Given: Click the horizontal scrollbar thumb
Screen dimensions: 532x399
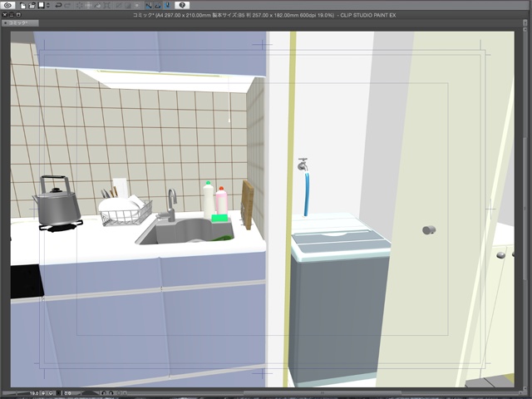Looking at the screenshot, I should 323,393.
